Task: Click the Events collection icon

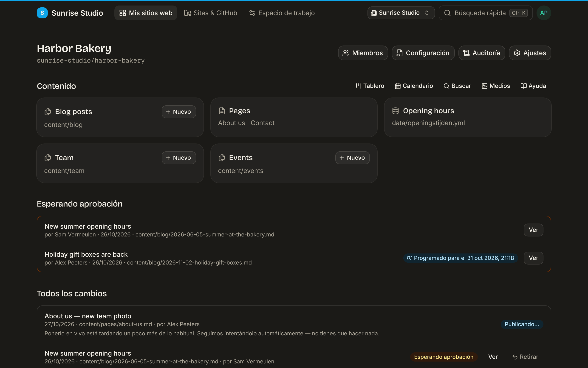Action: [x=222, y=158]
